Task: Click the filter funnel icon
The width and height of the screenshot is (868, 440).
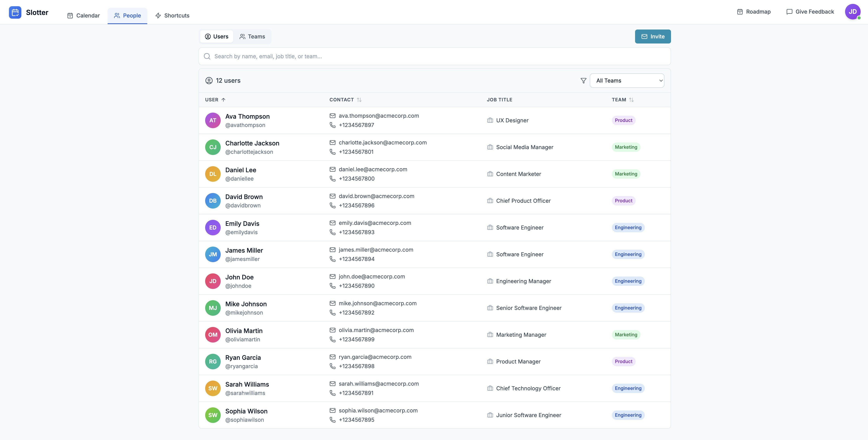Action: click(583, 81)
